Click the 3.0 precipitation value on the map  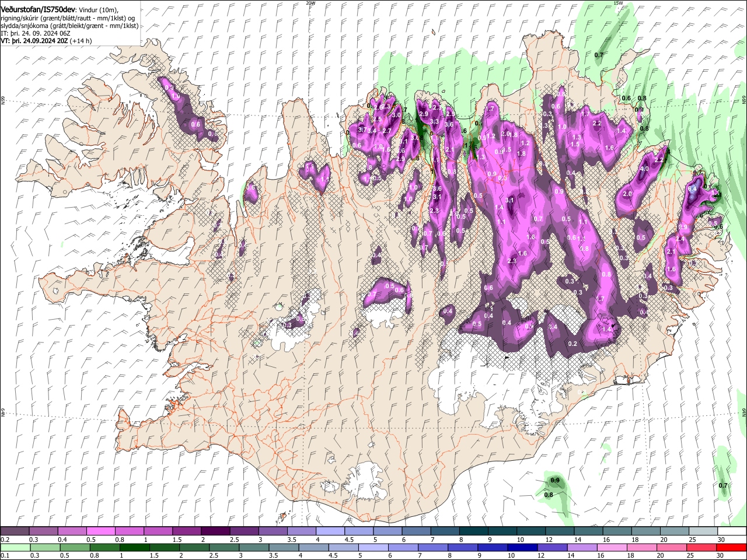tap(396, 115)
